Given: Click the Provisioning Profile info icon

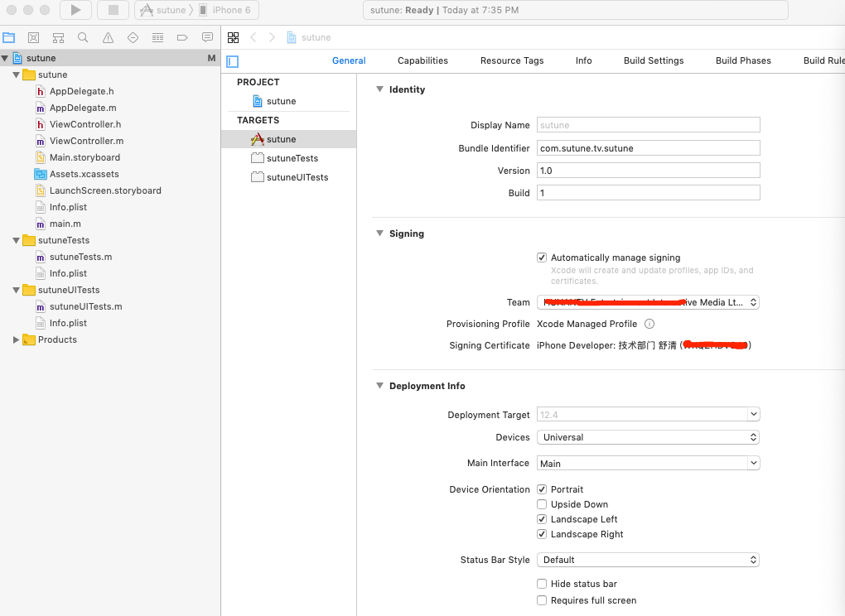Looking at the screenshot, I should [x=649, y=324].
